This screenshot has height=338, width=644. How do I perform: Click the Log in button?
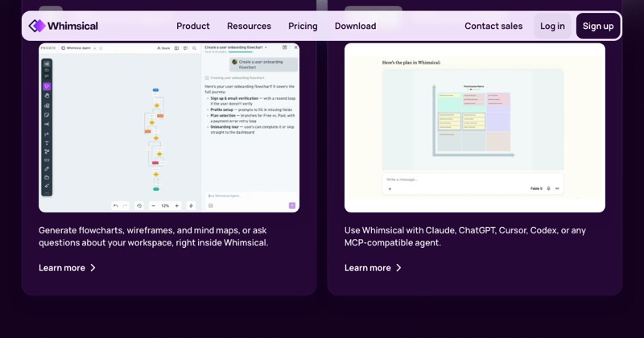click(552, 26)
